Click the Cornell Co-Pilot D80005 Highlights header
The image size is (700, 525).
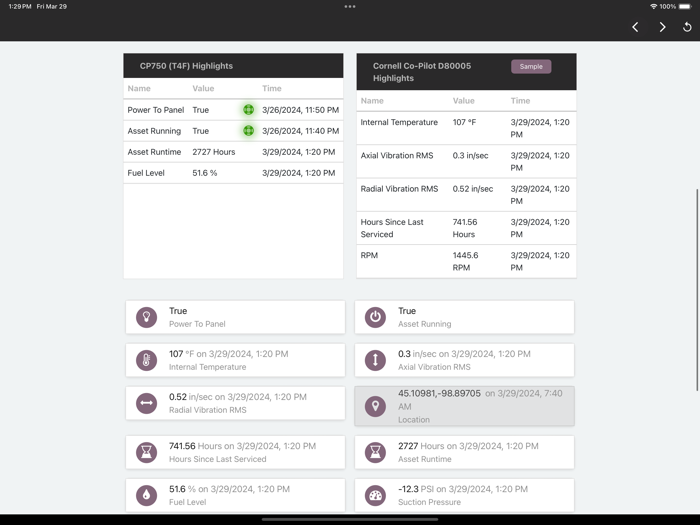[x=466, y=72]
